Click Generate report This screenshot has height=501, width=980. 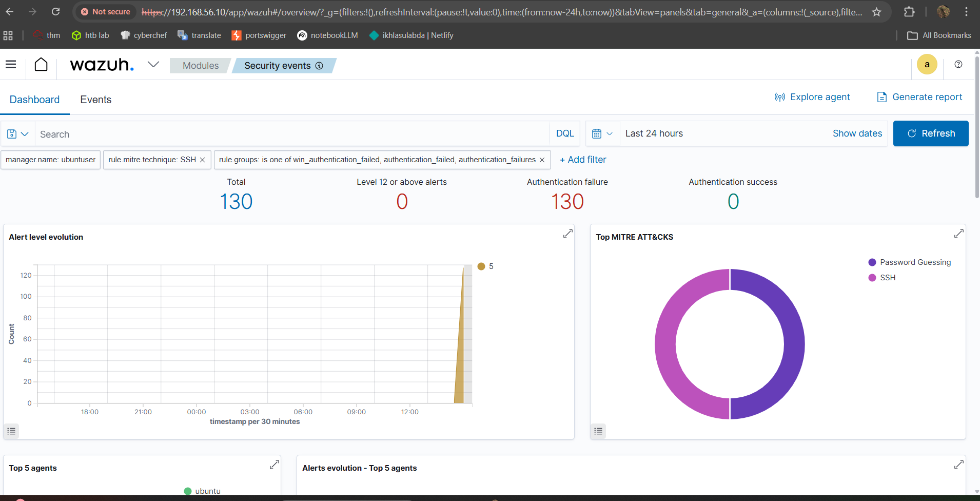[x=920, y=97]
